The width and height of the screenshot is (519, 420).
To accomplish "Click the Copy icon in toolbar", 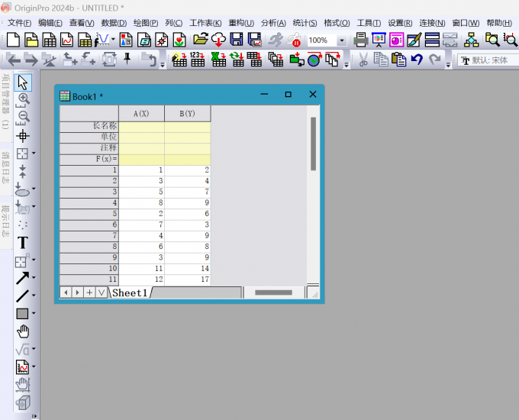I will tap(381, 60).
